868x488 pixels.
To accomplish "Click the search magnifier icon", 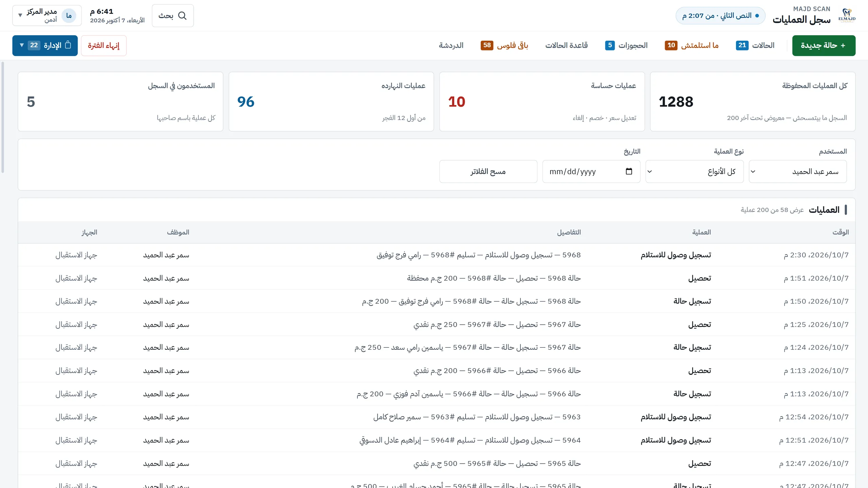I will (x=182, y=16).
